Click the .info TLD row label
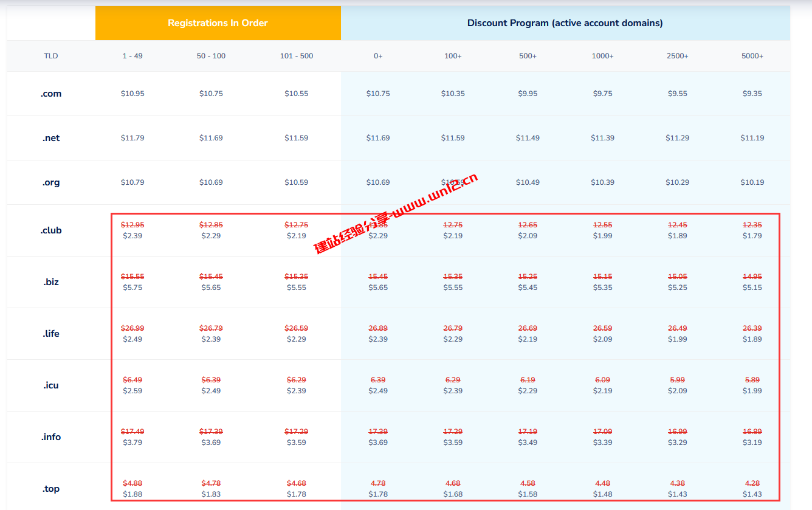The width and height of the screenshot is (812, 510). [x=51, y=437]
